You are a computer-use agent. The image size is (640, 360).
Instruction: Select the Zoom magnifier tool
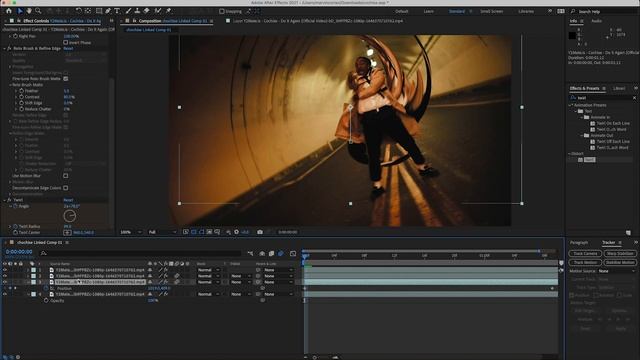coord(38,11)
